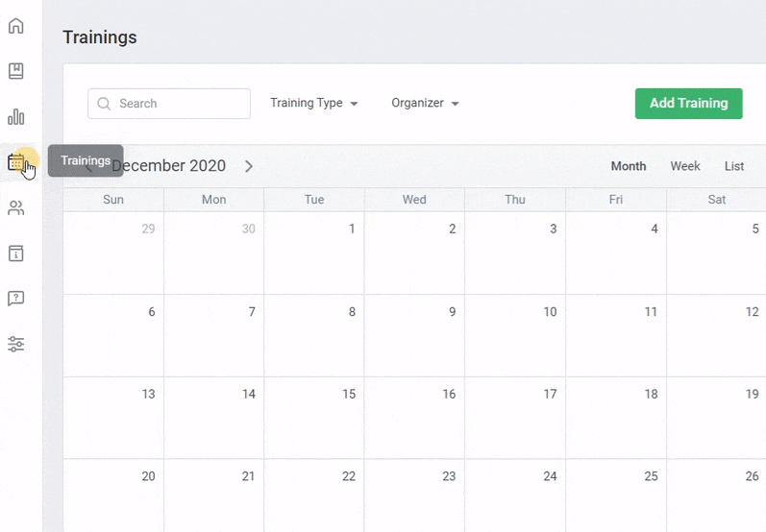Click into the Search trainings field

point(178,104)
